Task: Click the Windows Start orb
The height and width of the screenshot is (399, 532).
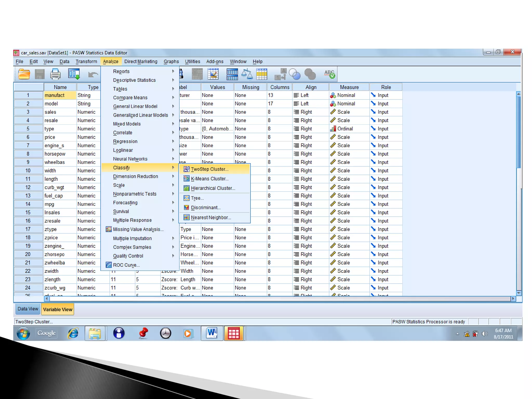Action: (23, 333)
